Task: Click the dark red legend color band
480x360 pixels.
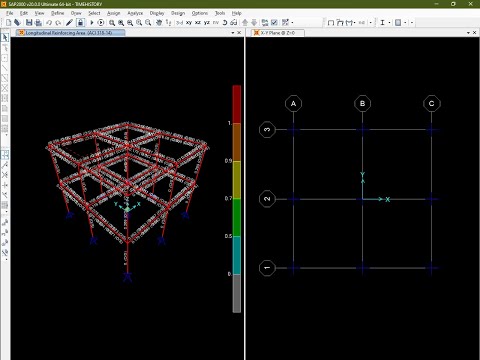Action: point(236,104)
